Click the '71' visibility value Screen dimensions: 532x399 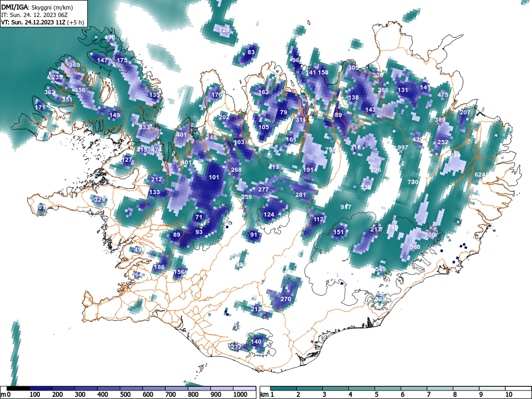[199, 218]
